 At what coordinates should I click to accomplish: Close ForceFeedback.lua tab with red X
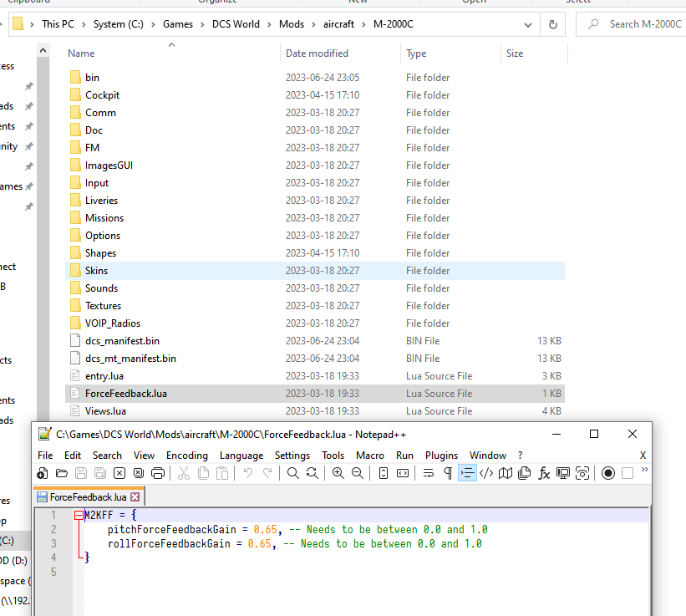[135, 497]
